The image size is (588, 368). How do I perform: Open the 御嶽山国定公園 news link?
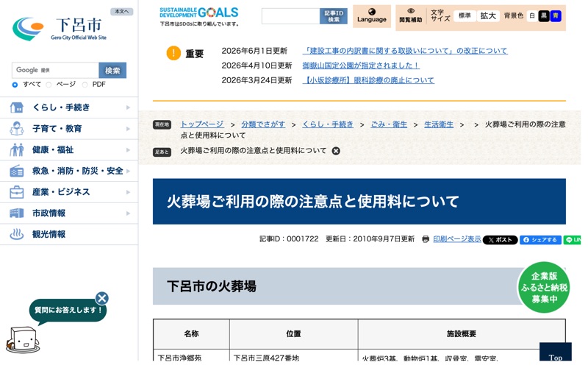[361, 66]
